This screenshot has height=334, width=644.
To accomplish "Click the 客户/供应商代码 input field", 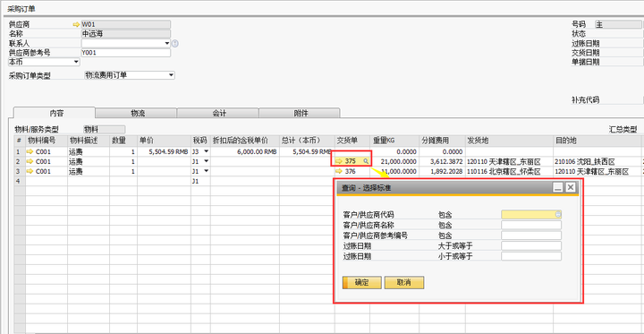I will coord(531,214).
